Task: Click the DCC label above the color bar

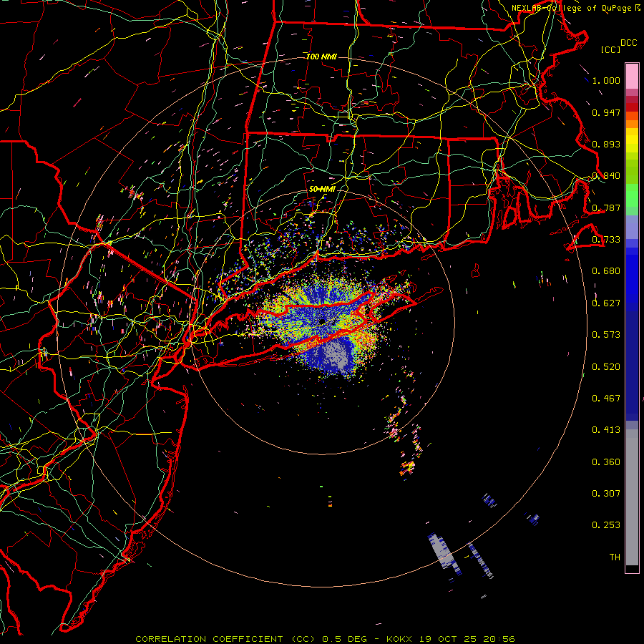Action: pos(628,43)
